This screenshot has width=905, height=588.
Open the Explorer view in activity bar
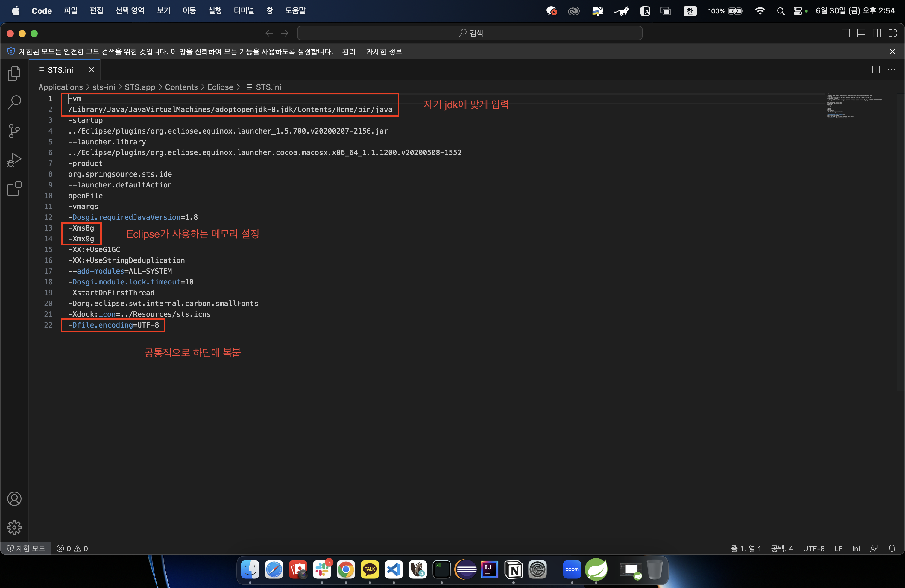(14, 73)
